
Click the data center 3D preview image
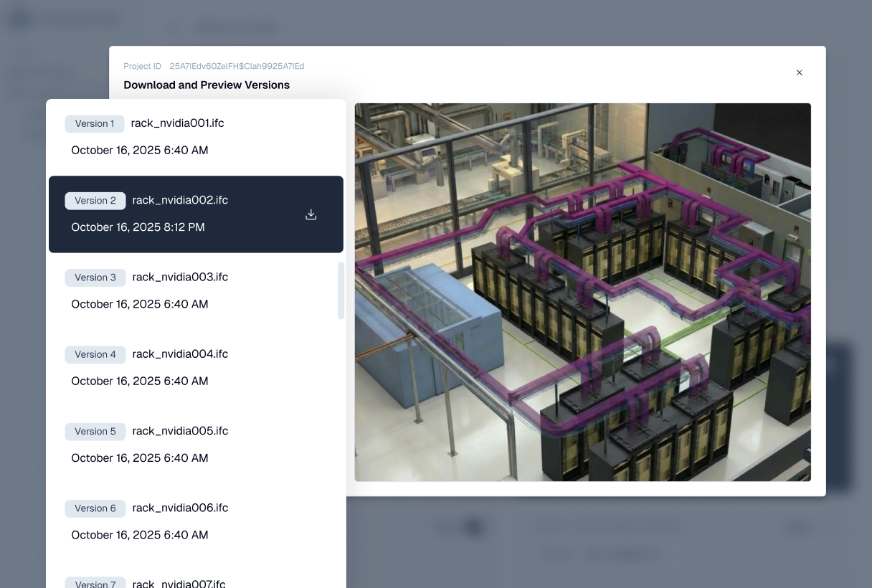click(x=582, y=292)
